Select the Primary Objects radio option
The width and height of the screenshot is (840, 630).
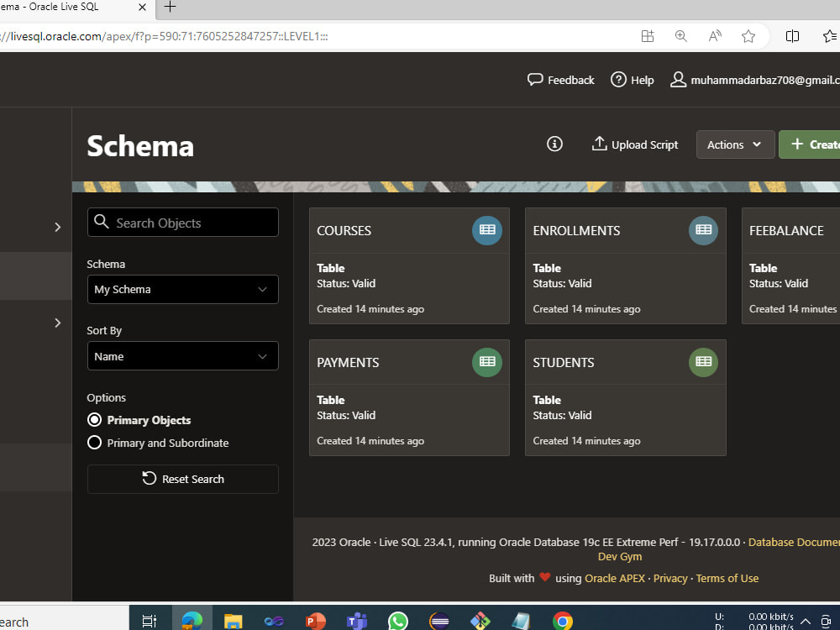[x=94, y=419]
